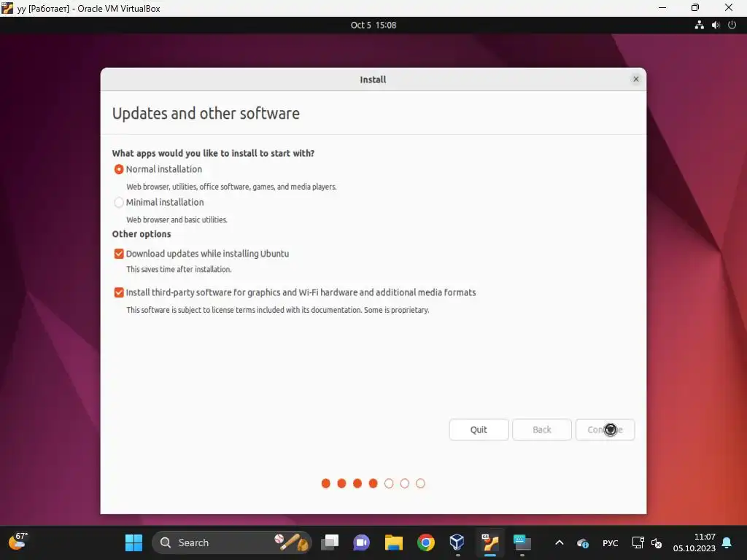Viewport: 747px width, 560px height.
Task: Open Ubuntu network status icon in top bar
Action: pyautogui.click(x=699, y=26)
